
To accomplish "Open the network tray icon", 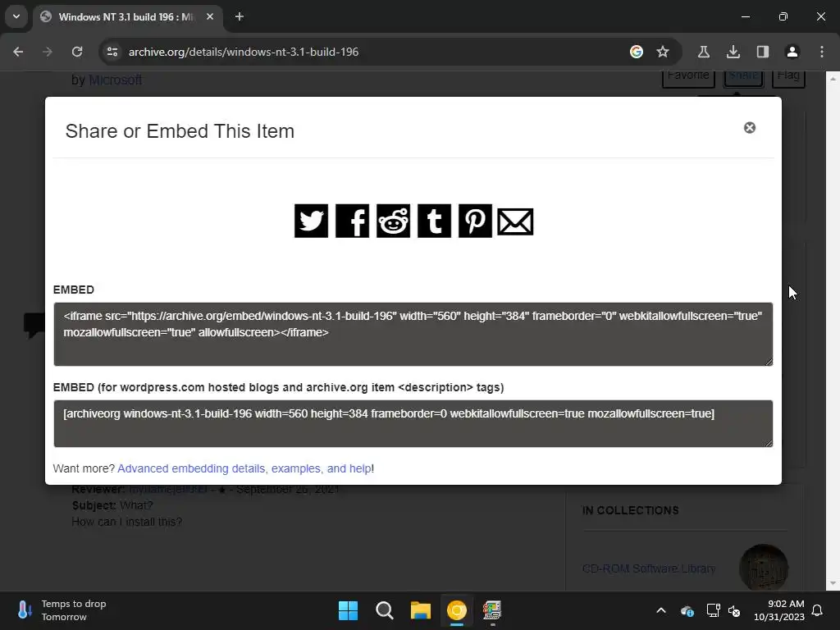I will (713, 610).
